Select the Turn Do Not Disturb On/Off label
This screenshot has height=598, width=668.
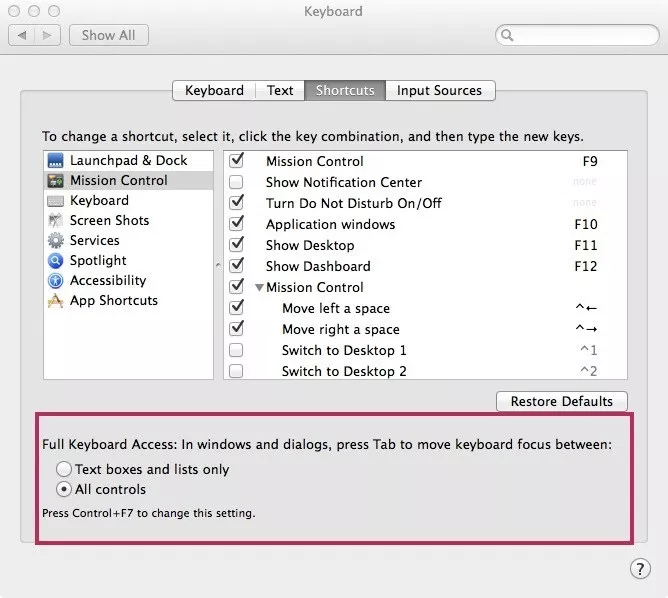[x=354, y=203]
